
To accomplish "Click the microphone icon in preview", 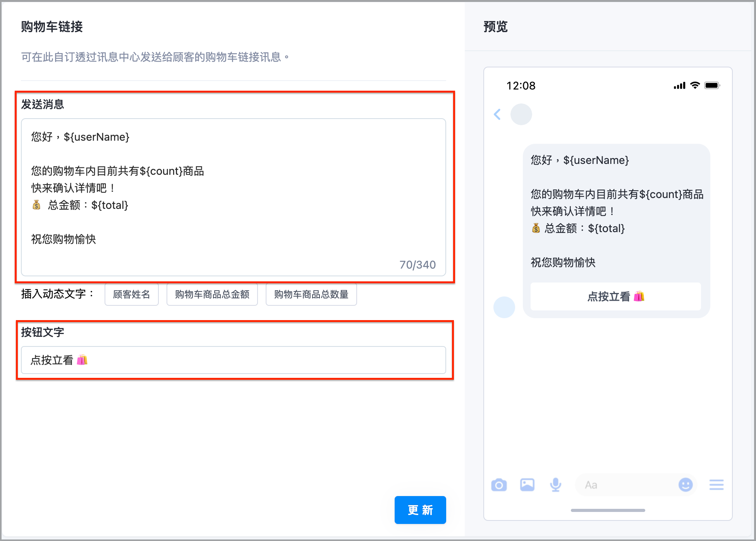I will [556, 485].
